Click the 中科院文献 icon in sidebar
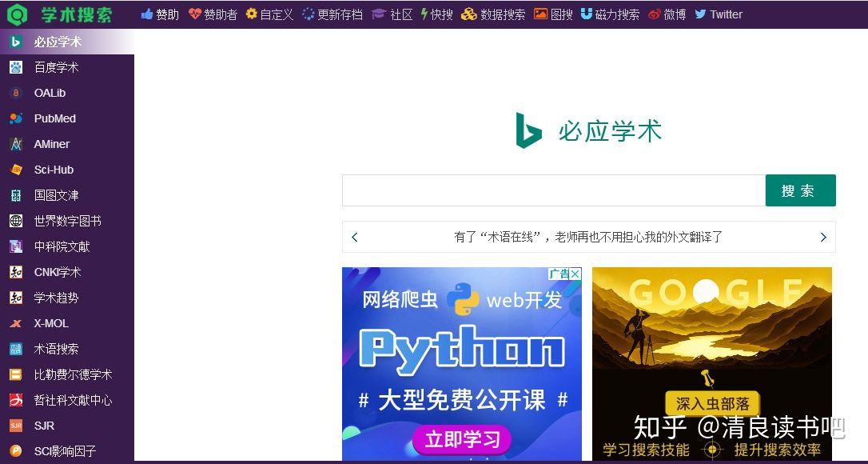 pos(16,246)
